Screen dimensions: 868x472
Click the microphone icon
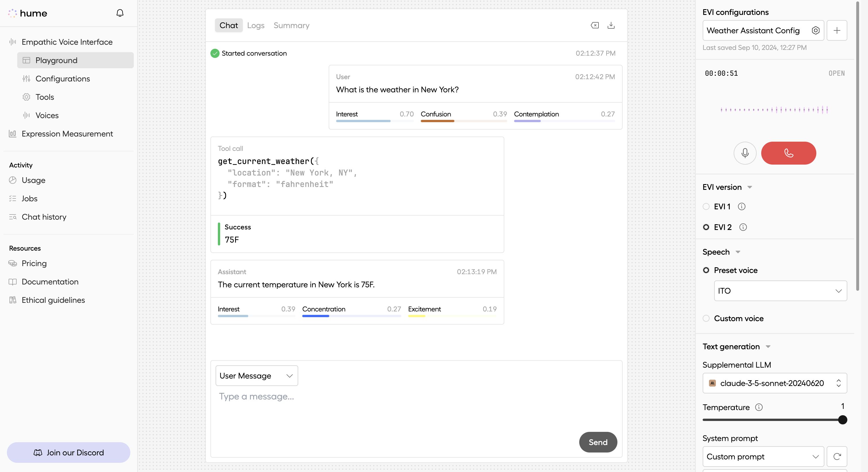coord(745,153)
